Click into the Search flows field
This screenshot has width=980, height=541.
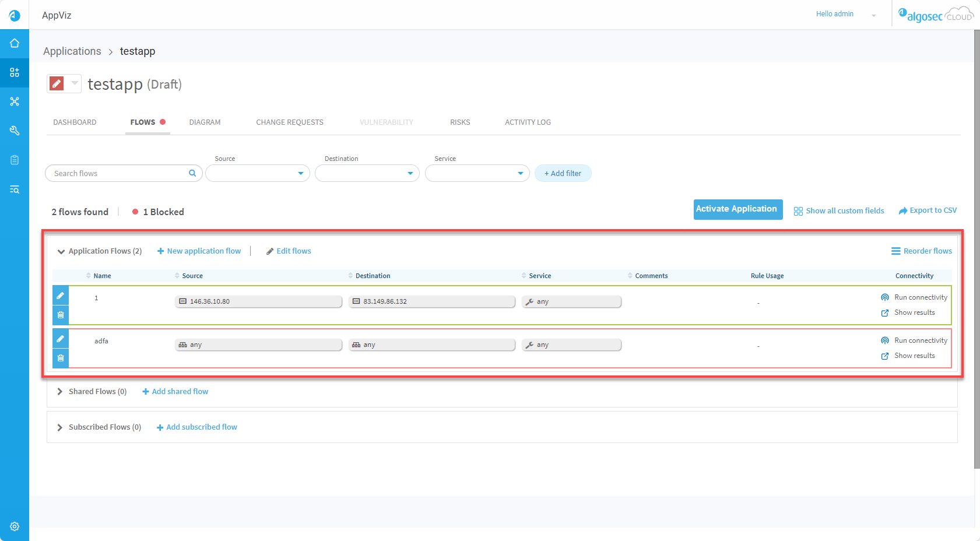[x=117, y=173]
